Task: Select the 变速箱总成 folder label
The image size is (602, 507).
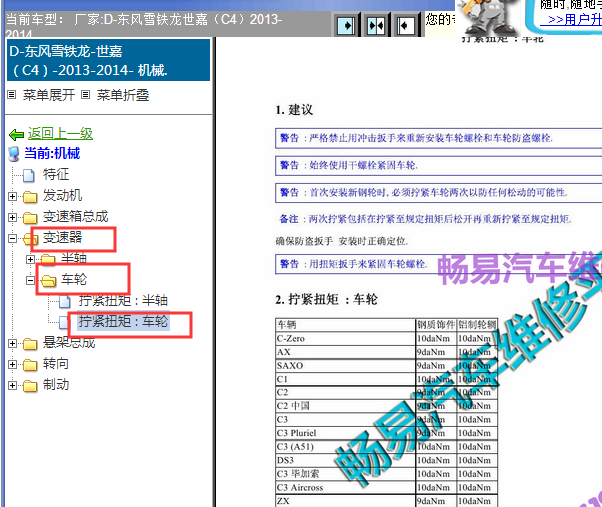Action: point(75,216)
